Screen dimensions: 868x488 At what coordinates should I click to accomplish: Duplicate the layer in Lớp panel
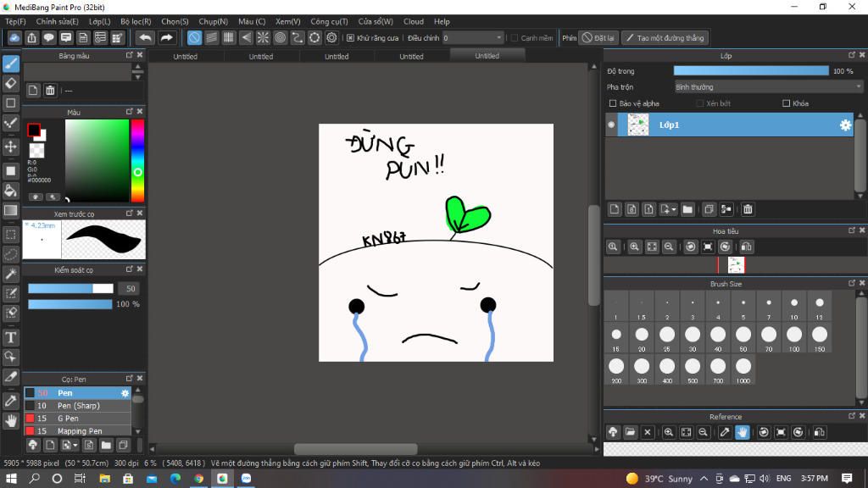pyautogui.click(x=709, y=209)
